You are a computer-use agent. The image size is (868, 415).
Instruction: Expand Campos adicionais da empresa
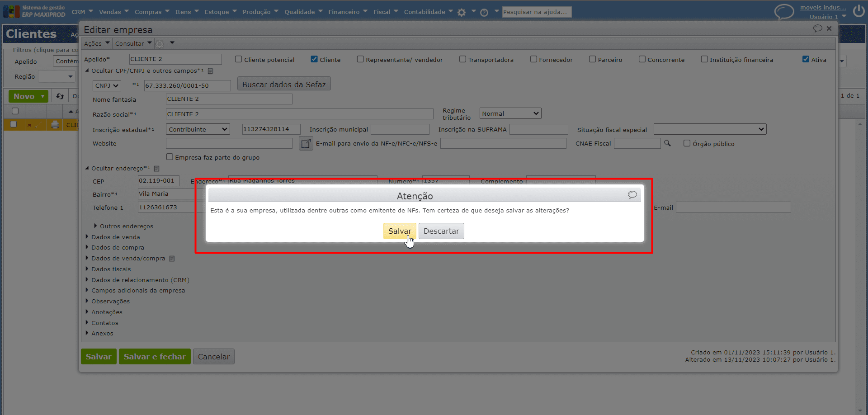[x=135, y=291]
